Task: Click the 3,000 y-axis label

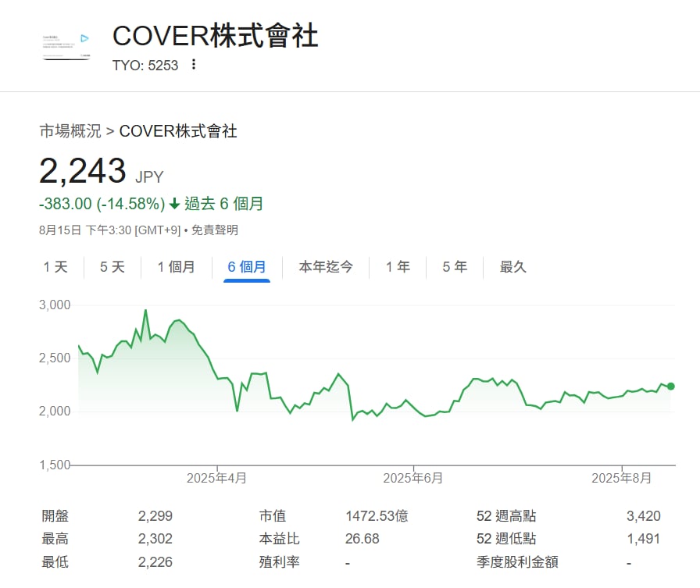Action: 55,305
